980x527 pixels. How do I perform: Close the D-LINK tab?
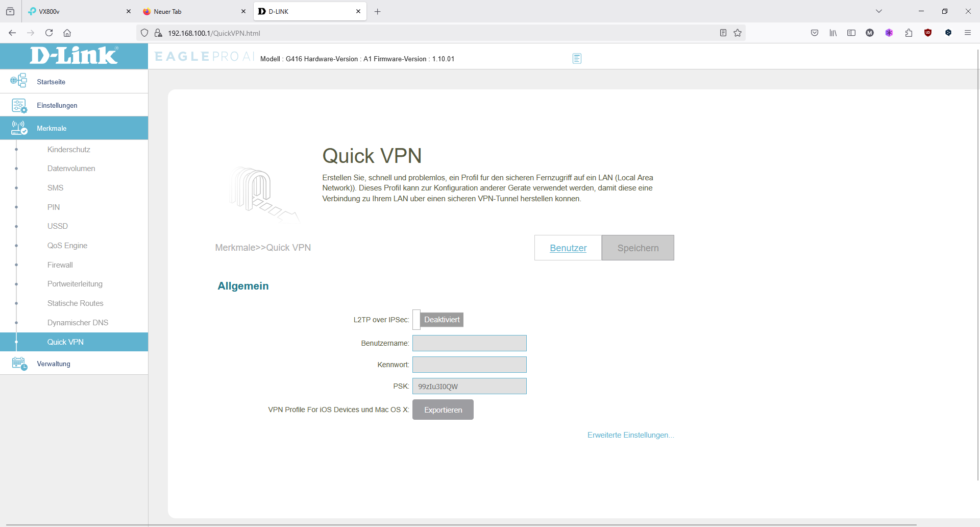(x=358, y=11)
